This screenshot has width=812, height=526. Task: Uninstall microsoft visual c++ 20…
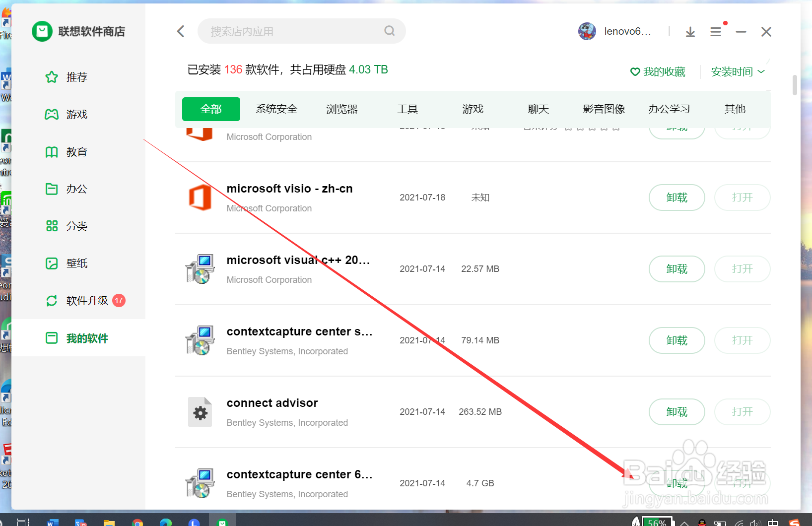click(677, 269)
